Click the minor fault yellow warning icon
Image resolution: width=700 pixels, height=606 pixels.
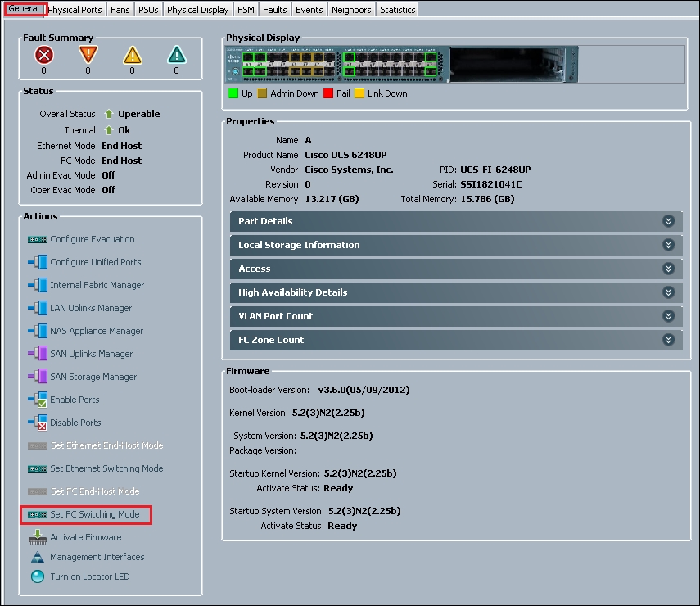133,55
